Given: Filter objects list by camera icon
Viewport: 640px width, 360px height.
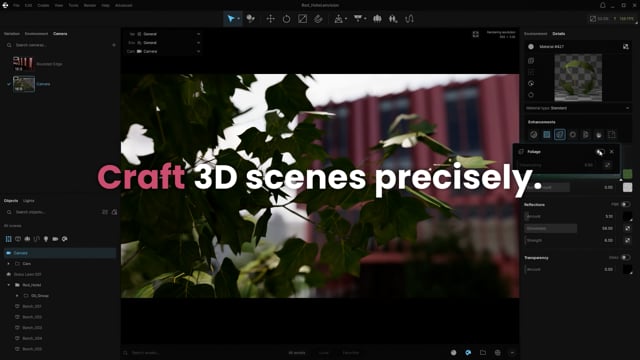Looking at the screenshot, I should pos(55,239).
